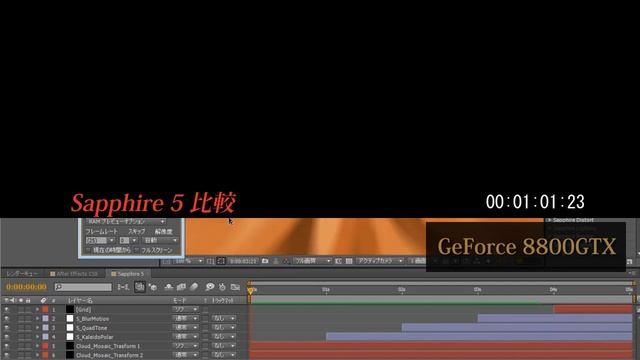
Task: Click the レイヤー名 column header
Action: click(80, 300)
